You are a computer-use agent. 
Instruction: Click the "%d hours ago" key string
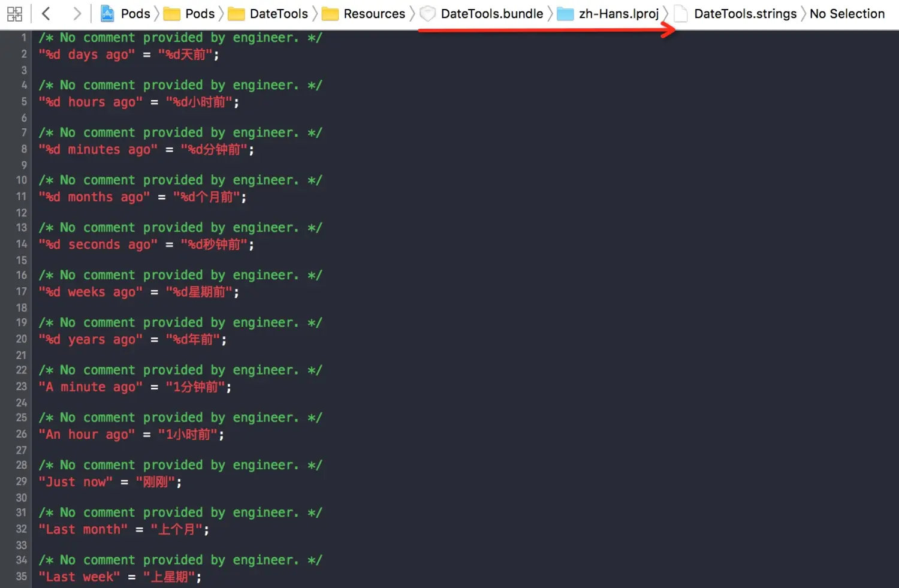(x=90, y=102)
